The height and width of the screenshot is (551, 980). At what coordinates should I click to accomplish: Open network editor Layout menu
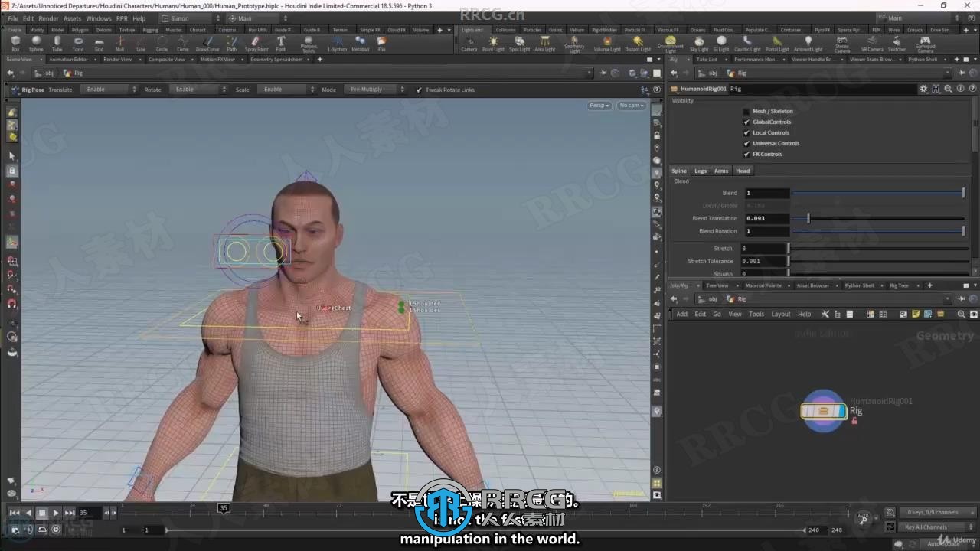coord(780,314)
